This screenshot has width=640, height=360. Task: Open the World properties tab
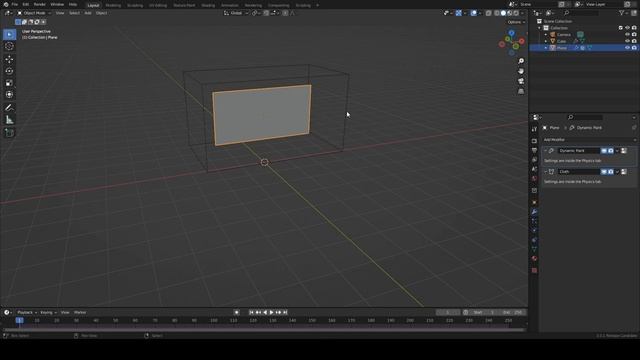tap(534, 178)
